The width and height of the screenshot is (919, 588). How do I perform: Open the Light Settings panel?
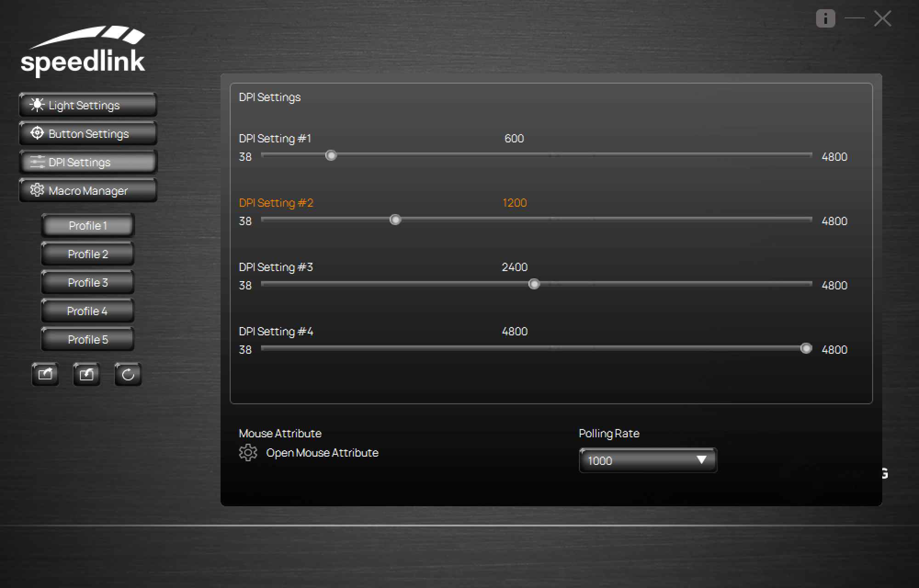[x=87, y=105]
